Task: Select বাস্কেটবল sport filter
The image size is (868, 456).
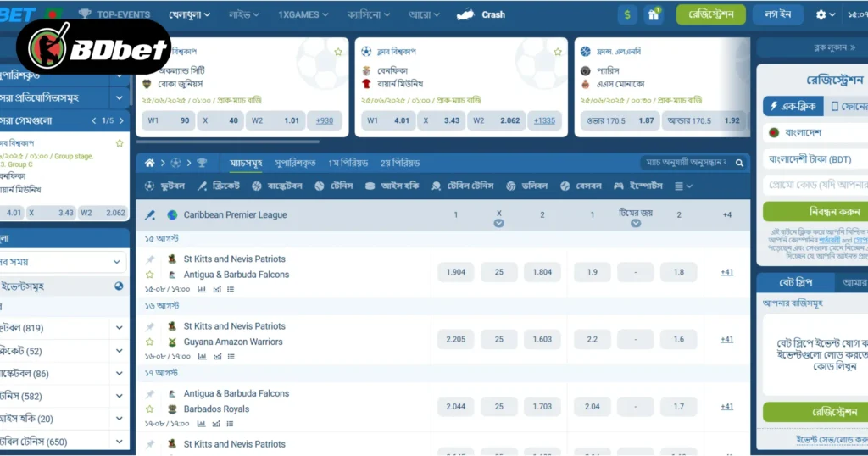Action: pos(277,186)
